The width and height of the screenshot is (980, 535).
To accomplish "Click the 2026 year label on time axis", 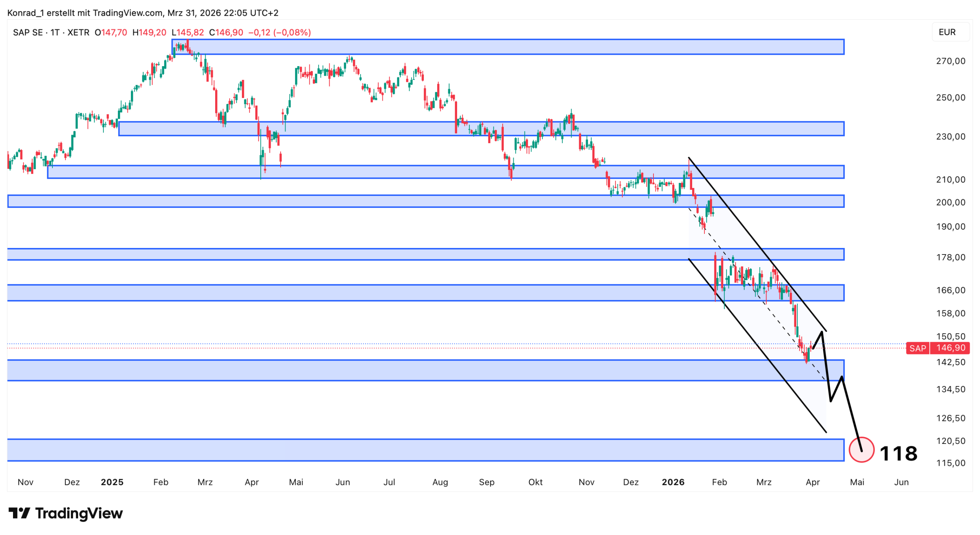I will (673, 482).
